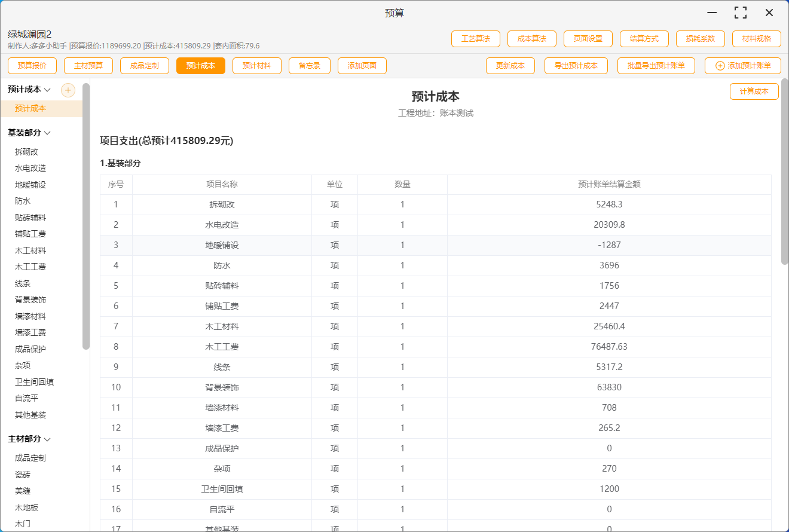Click 添加预计账单 button with plus icon

click(743, 66)
